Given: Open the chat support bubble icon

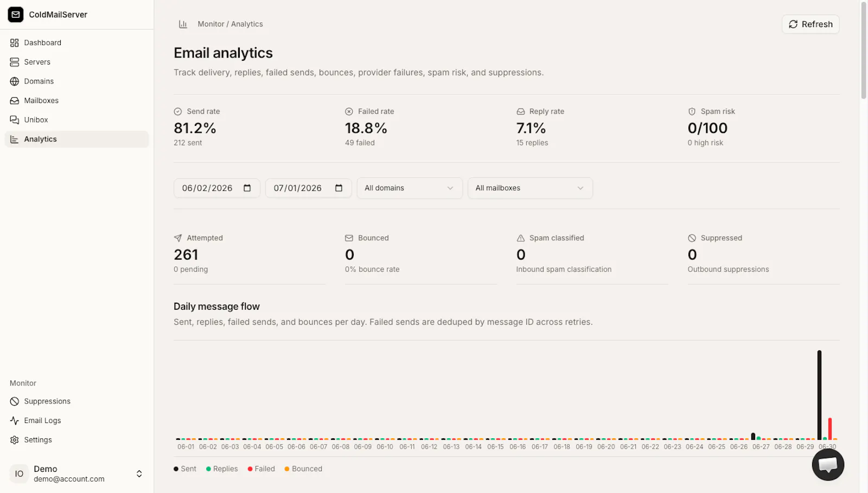Looking at the screenshot, I should coord(828,465).
